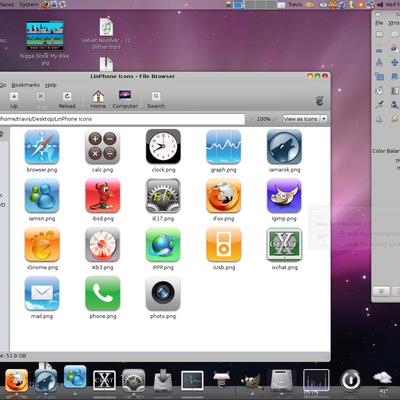Open the System menu in top panel
Screen dimensions: 400x400
pos(29,4)
